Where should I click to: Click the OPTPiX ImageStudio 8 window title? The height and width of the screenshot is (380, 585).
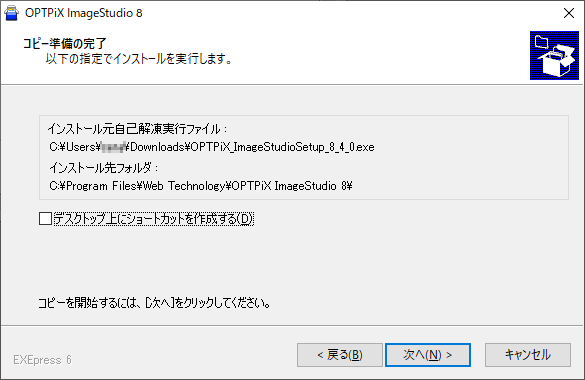pos(84,13)
